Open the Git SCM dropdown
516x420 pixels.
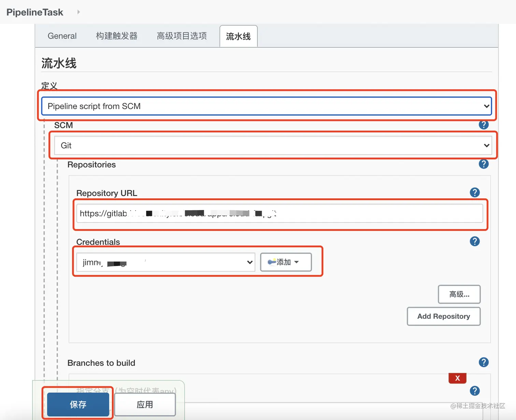point(273,145)
